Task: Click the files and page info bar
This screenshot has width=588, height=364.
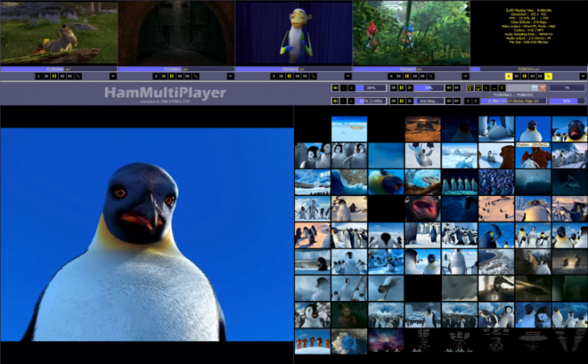Action: [514, 101]
